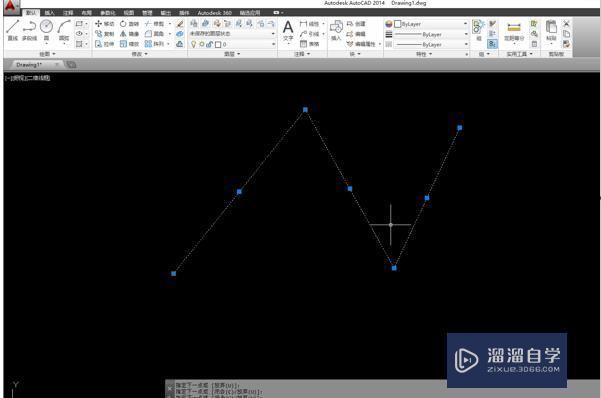Screen dimensions: 601x398
Task: Click the Offset tool icon
Action: click(x=180, y=44)
